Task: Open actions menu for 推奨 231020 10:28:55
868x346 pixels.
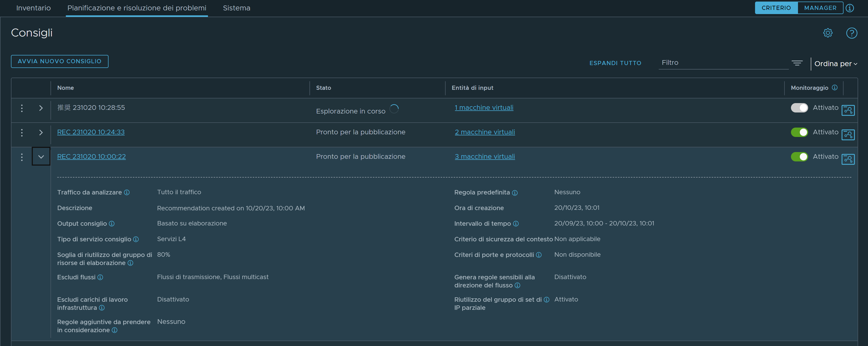Action: tap(22, 108)
